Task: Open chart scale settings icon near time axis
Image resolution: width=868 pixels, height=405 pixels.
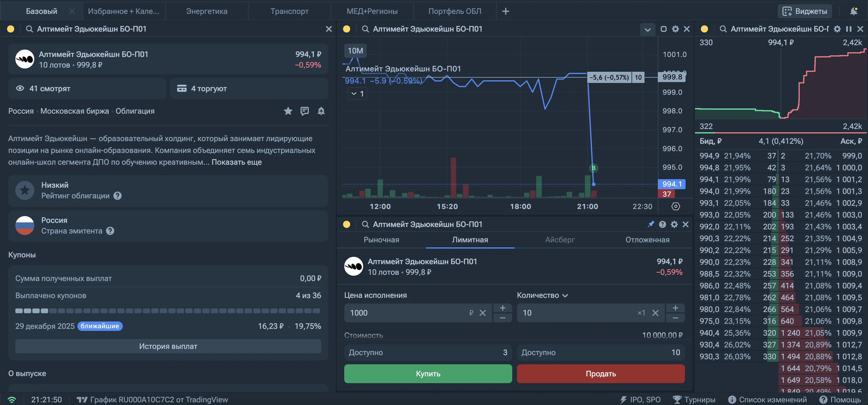Action: 676,206
